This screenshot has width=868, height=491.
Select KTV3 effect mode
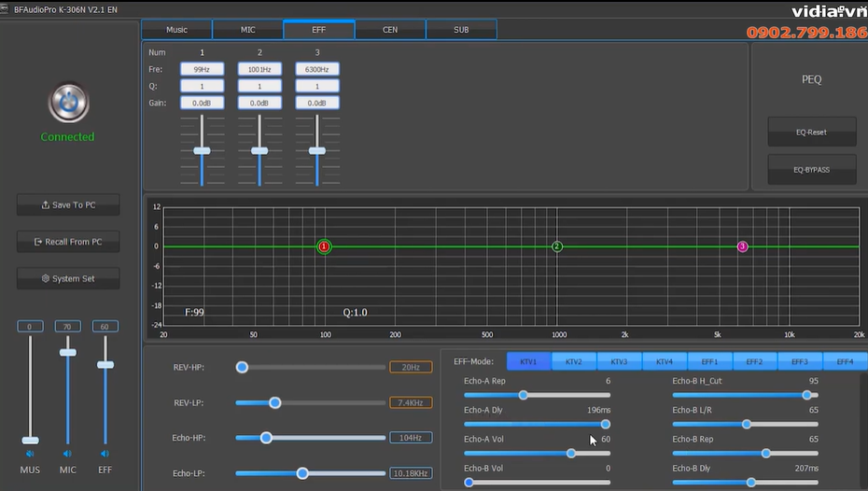[620, 361]
